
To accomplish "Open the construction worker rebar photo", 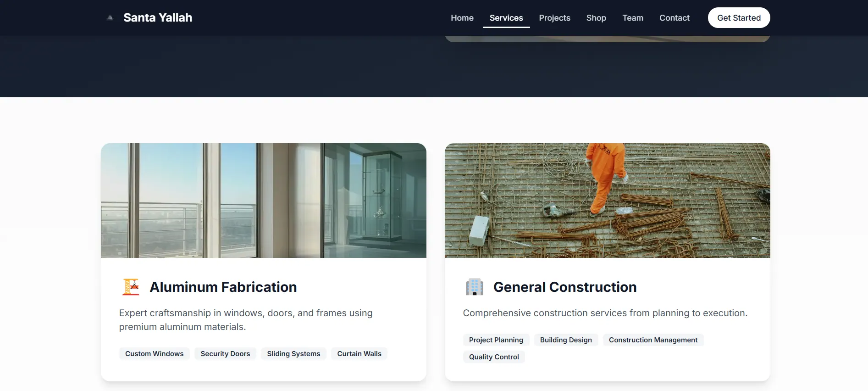I will 608,201.
